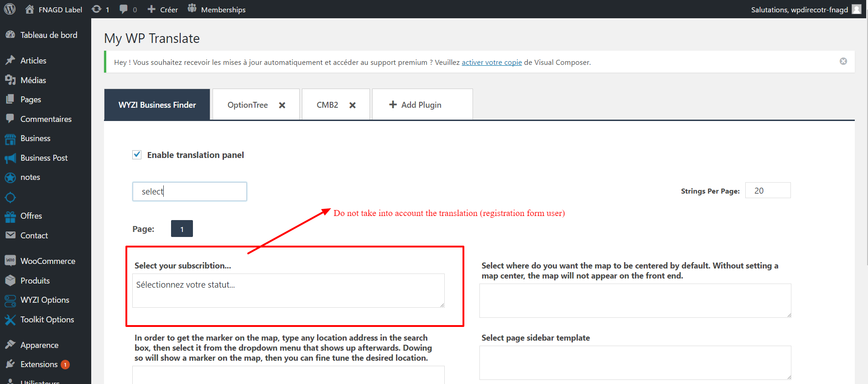
Task: Click the search field containing 'select'
Action: 190,191
